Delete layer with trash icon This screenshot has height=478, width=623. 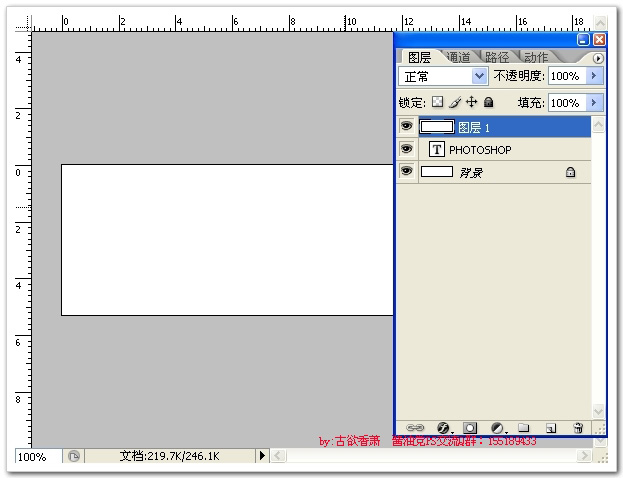tap(578, 428)
